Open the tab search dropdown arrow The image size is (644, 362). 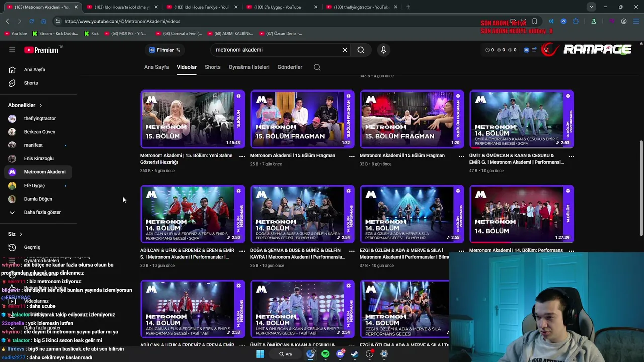click(591, 7)
